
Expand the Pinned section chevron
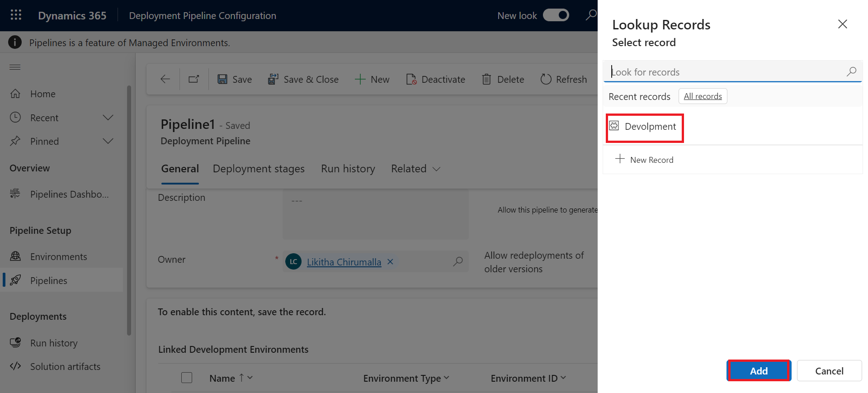(108, 141)
